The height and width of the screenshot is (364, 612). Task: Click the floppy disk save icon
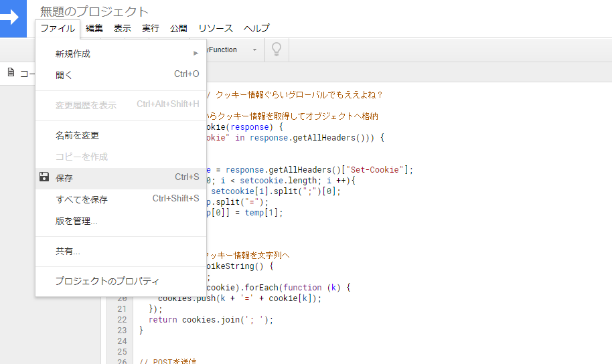point(44,177)
